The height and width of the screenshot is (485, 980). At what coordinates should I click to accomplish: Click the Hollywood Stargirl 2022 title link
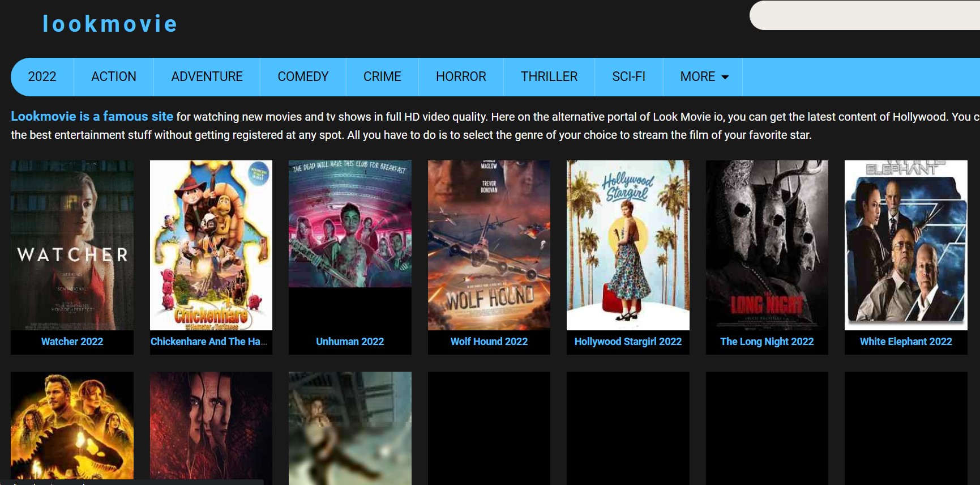pos(628,342)
